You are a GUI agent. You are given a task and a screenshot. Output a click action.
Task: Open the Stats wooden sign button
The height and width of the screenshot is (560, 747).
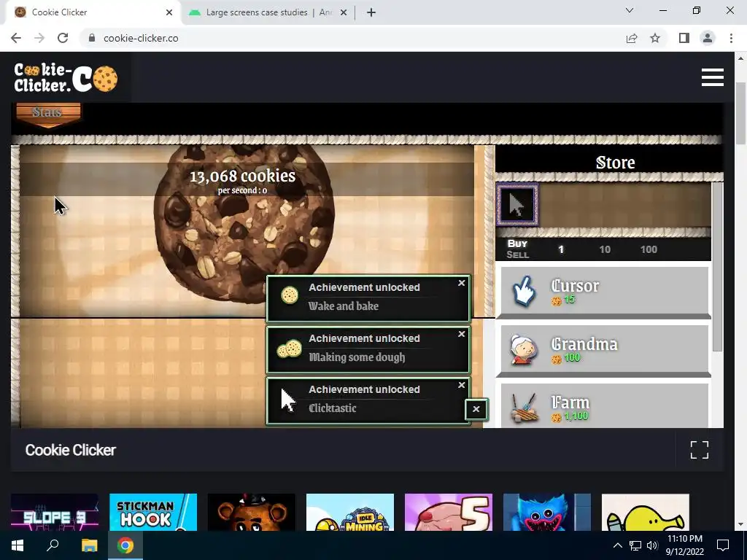(x=48, y=114)
